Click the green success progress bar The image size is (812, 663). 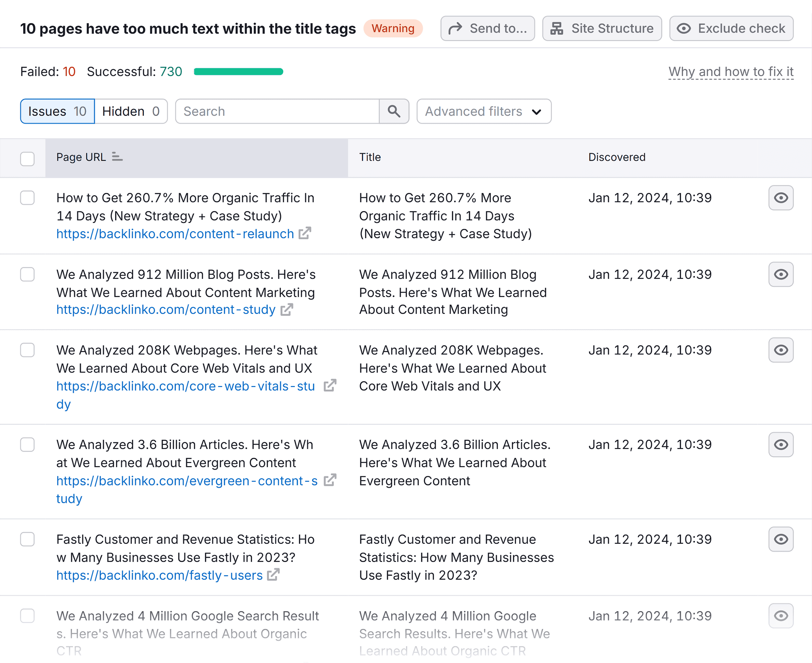coord(238,71)
